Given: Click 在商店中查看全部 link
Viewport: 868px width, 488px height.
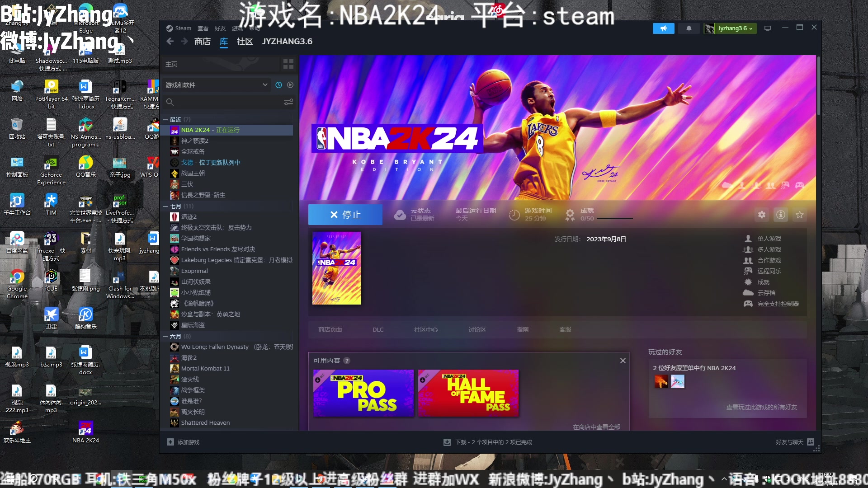Looking at the screenshot, I should pos(596,427).
